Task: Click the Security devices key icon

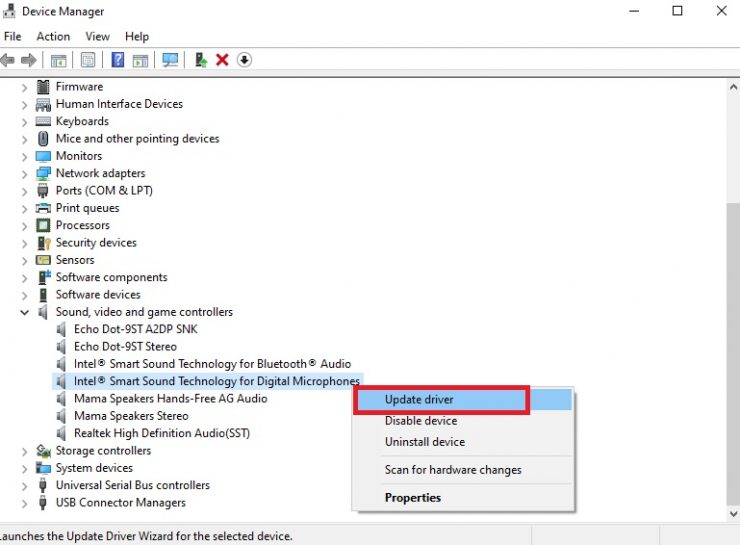Action: 43,243
